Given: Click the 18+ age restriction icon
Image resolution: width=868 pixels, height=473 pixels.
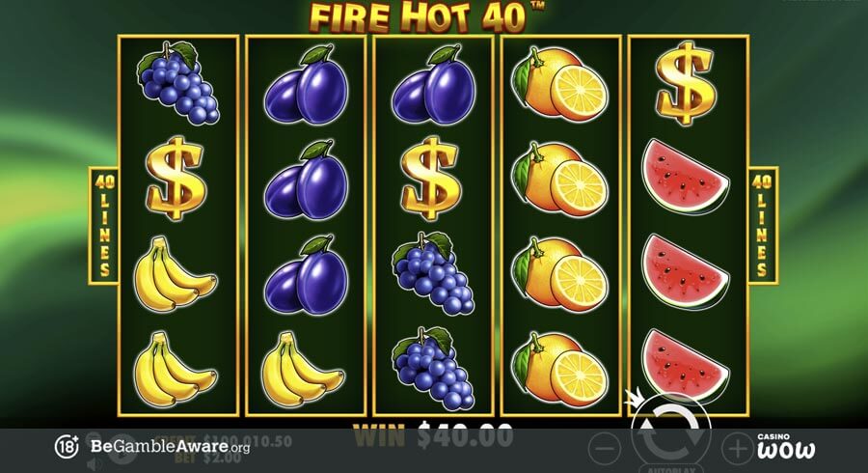Looking at the screenshot, I should tap(67, 446).
